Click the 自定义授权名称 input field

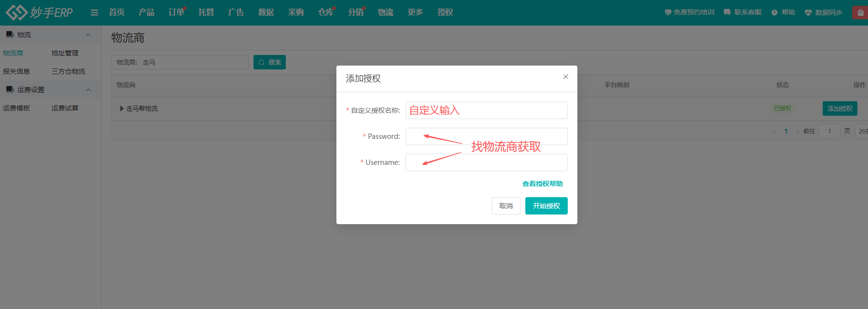pos(487,110)
